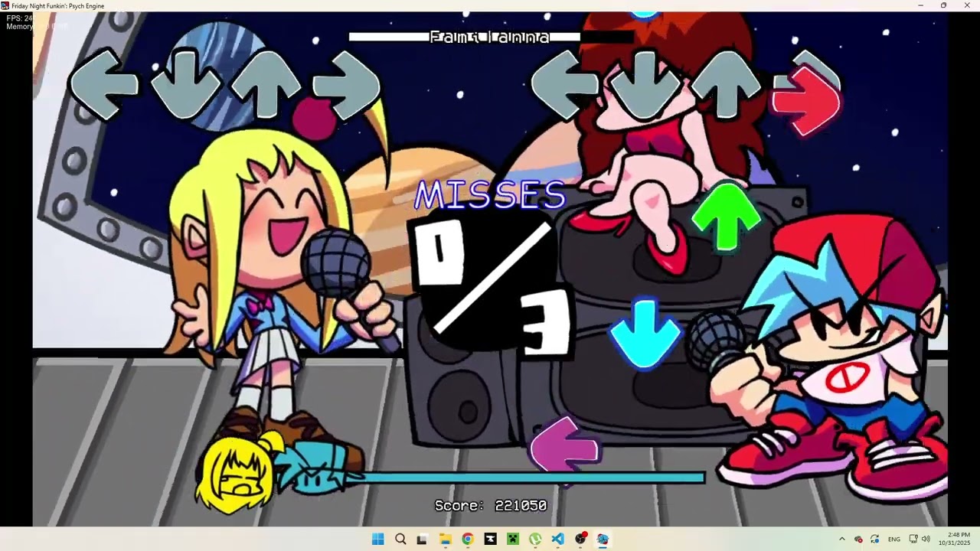Click the opponent's gray up arrow receptor
980x551 pixels.
pos(266,84)
